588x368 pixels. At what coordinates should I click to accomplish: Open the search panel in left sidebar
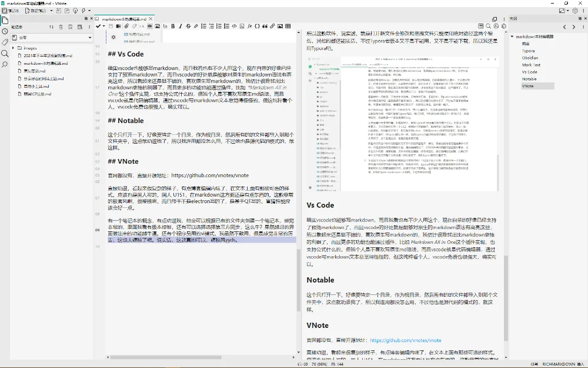click(5, 53)
